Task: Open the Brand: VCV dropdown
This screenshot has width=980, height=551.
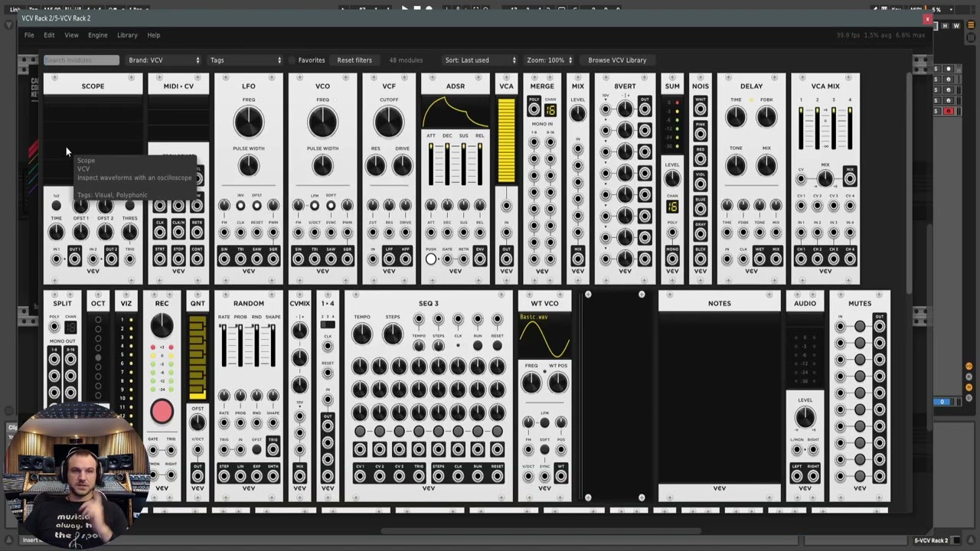Action: [x=164, y=60]
